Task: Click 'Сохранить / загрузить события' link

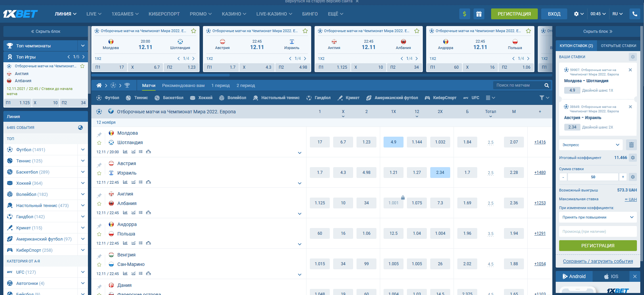Action: pos(598,261)
